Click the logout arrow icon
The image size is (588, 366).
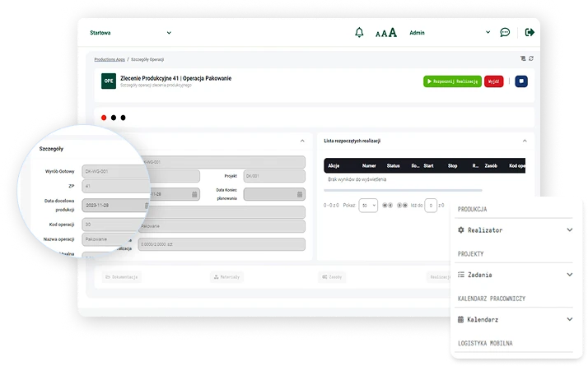(x=530, y=33)
